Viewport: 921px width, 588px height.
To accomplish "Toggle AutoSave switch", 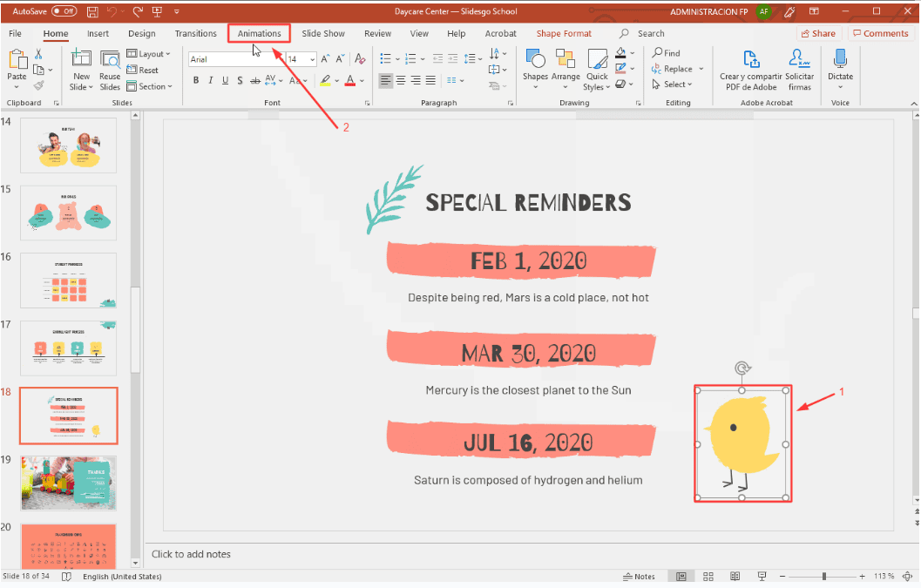I will pyautogui.click(x=64, y=11).
